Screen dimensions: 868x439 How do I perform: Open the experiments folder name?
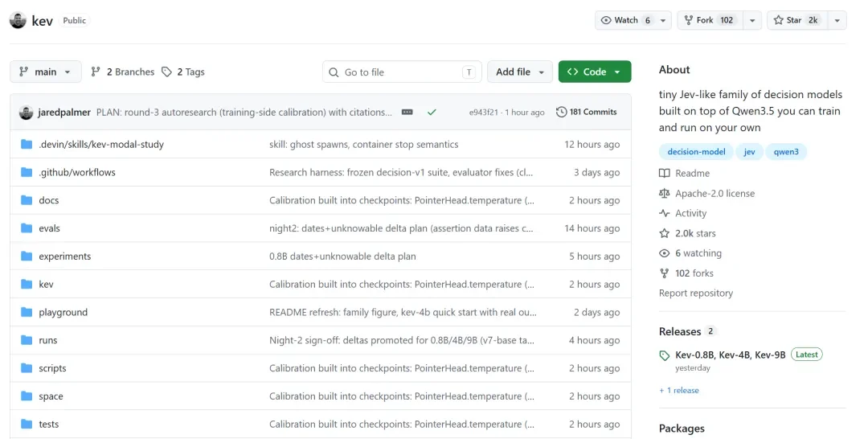point(65,256)
